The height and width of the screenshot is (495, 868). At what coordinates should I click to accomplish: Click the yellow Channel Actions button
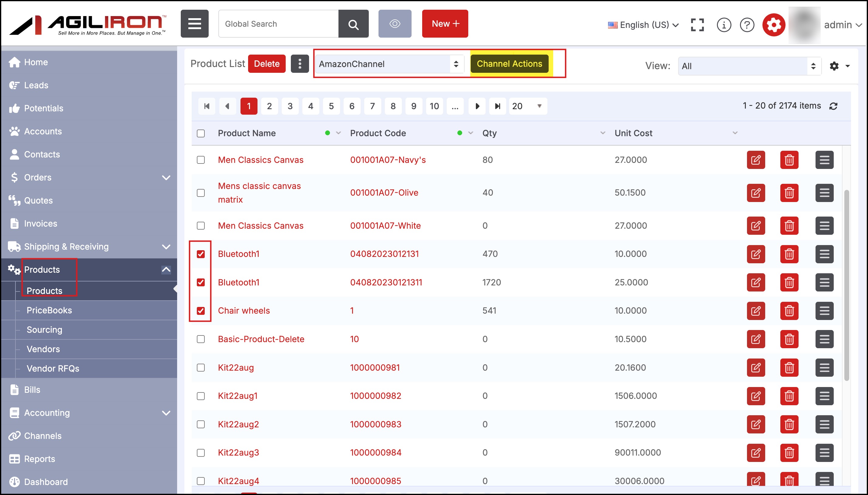(509, 64)
